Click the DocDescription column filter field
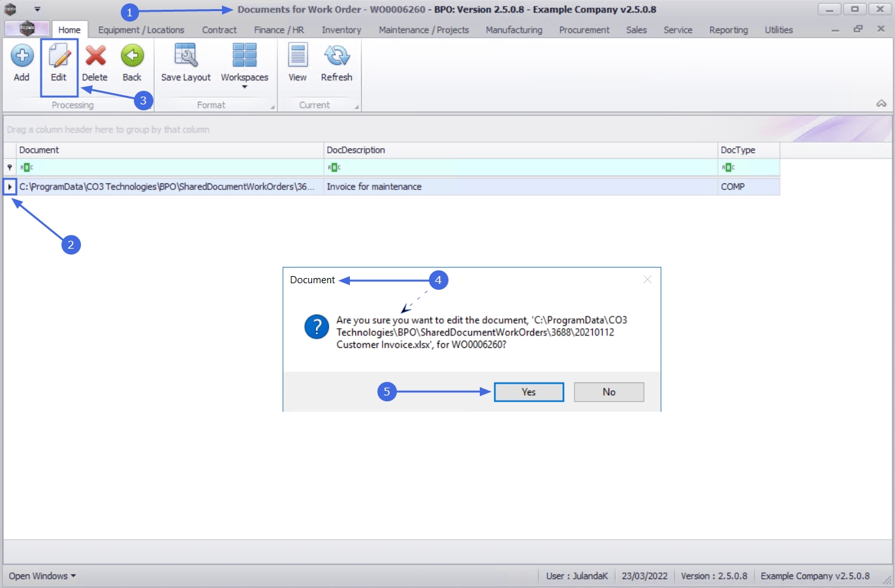Image resolution: width=895 pixels, height=588 pixels. tap(520, 168)
